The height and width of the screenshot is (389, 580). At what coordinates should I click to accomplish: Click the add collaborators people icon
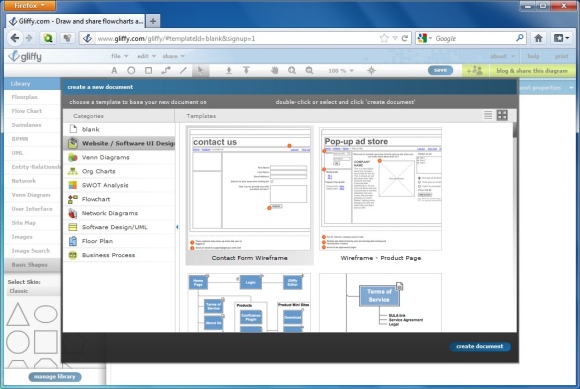(x=475, y=70)
